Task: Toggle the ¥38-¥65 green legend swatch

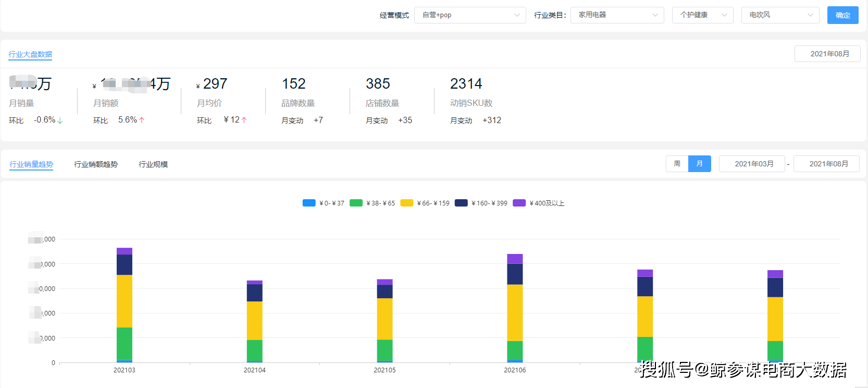Action: tap(356, 203)
